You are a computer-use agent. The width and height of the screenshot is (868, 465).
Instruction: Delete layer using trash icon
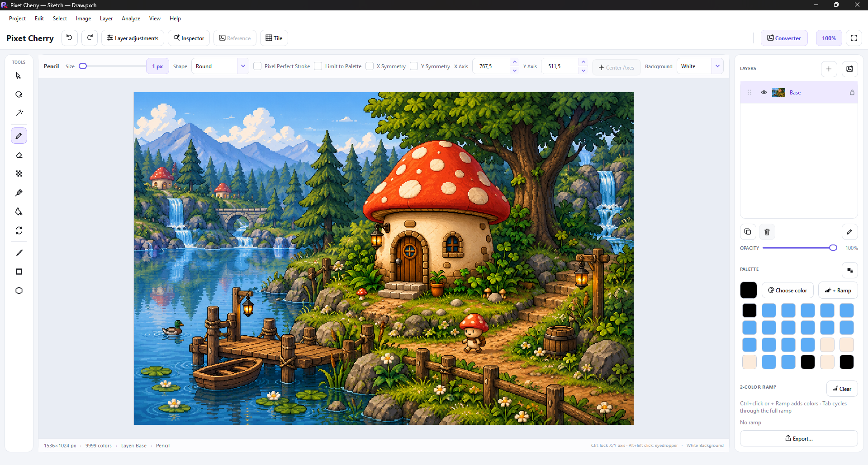[767, 232]
